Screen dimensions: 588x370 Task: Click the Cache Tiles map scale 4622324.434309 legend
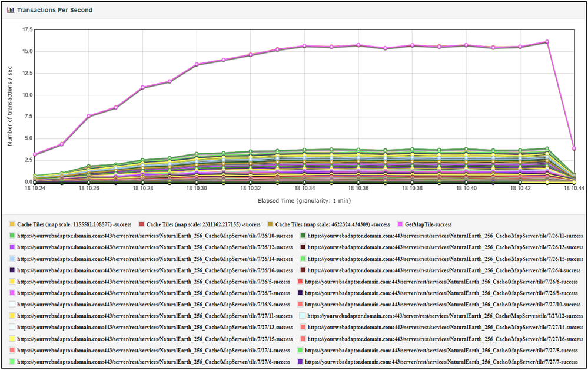pyautogui.click(x=329, y=224)
